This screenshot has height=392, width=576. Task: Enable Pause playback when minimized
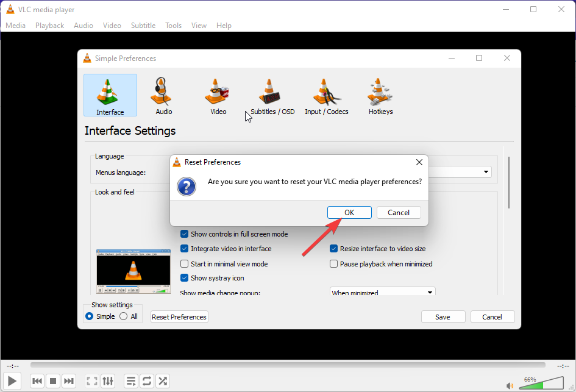coord(333,264)
